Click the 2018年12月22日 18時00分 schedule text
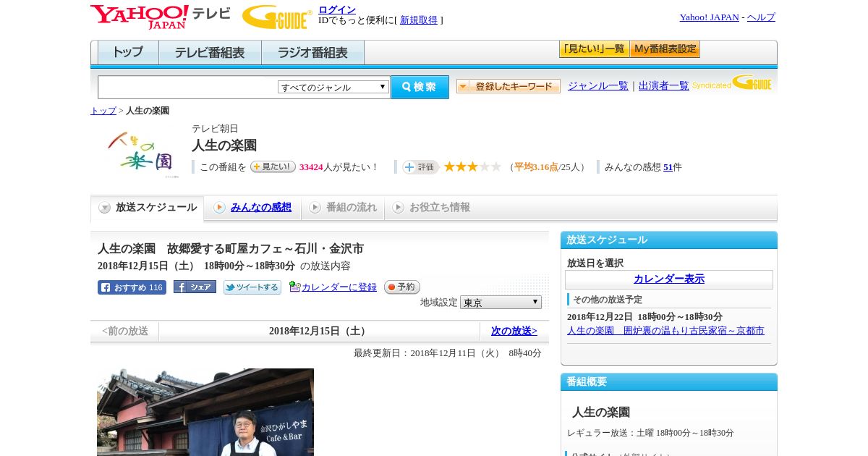 click(x=644, y=317)
